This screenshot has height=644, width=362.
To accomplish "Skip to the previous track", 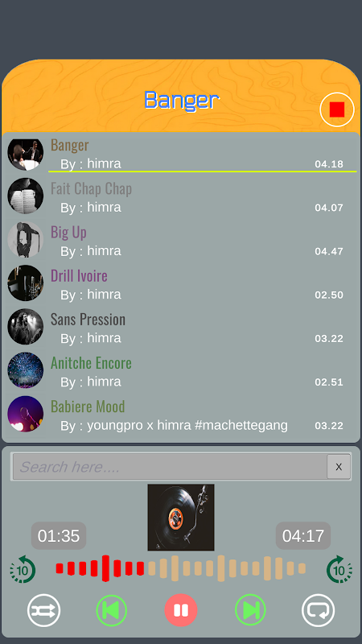I will coord(112,610).
